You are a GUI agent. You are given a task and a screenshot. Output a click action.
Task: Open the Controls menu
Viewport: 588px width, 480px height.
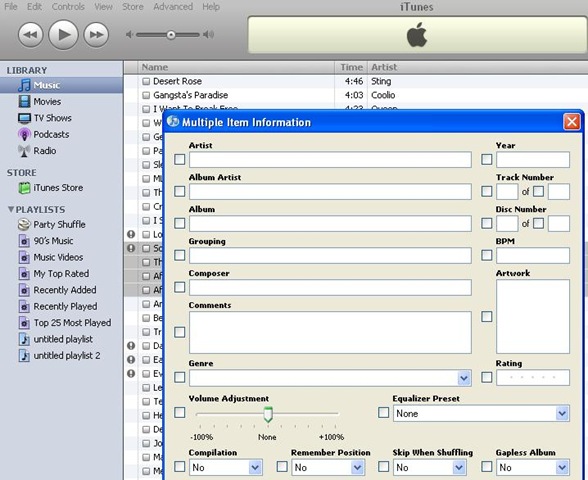[68, 6]
